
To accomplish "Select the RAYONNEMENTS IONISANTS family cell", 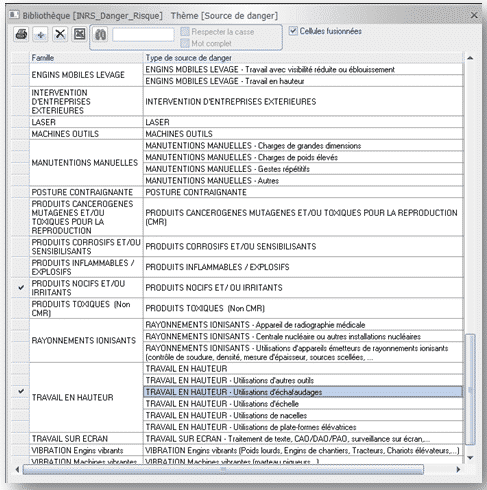I will click(x=87, y=340).
